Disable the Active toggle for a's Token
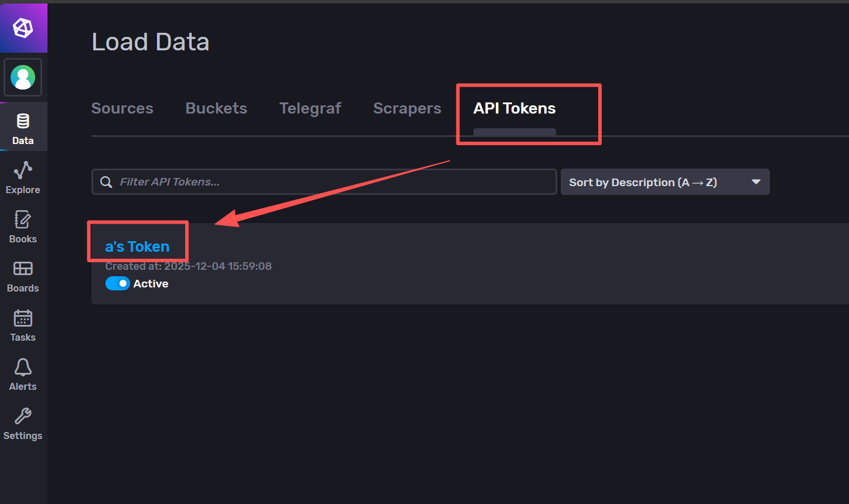The width and height of the screenshot is (849, 504). click(117, 283)
